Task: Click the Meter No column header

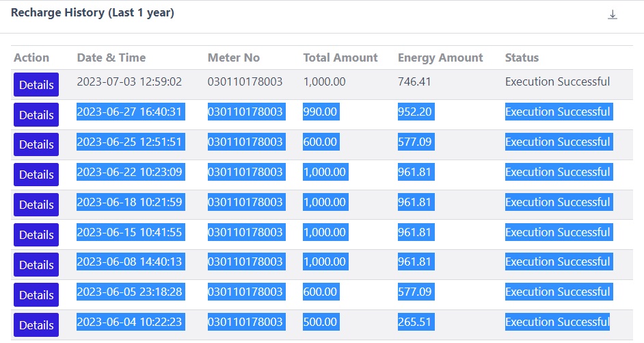Action: [x=234, y=58]
